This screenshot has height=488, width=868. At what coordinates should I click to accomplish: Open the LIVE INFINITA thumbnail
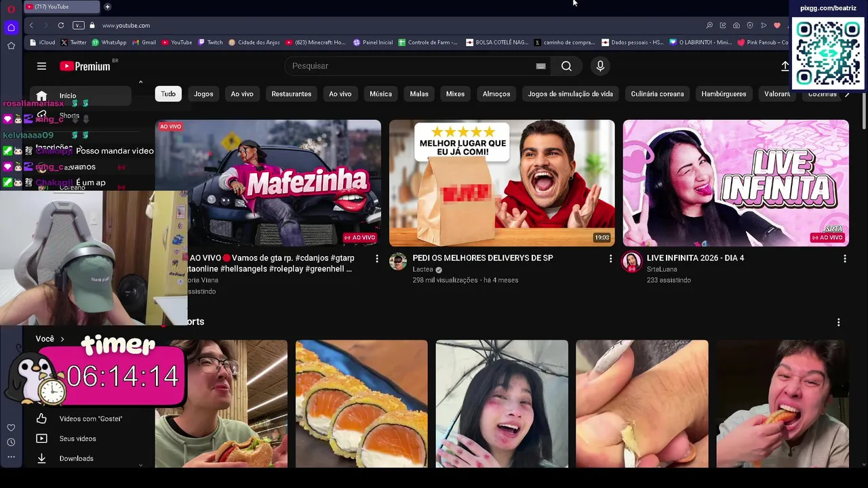(x=736, y=183)
